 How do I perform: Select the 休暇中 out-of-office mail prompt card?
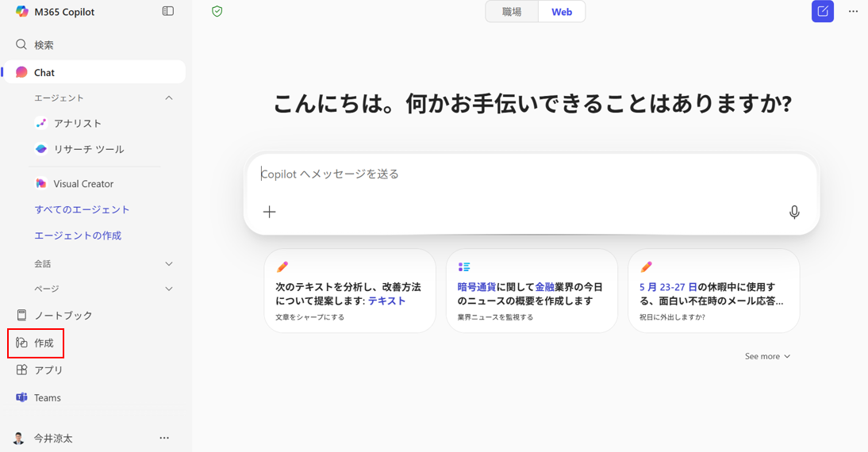coord(713,290)
